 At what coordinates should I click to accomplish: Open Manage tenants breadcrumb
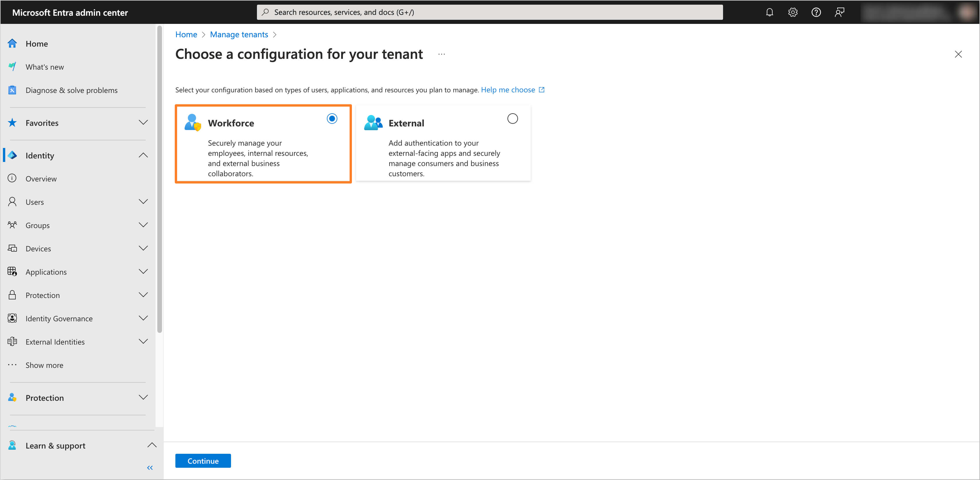pyautogui.click(x=239, y=34)
